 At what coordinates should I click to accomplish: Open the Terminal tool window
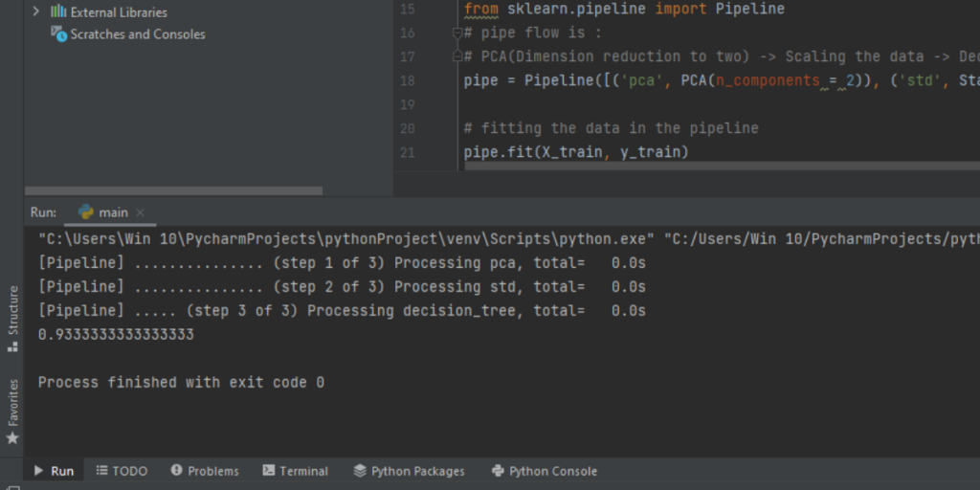pos(296,471)
